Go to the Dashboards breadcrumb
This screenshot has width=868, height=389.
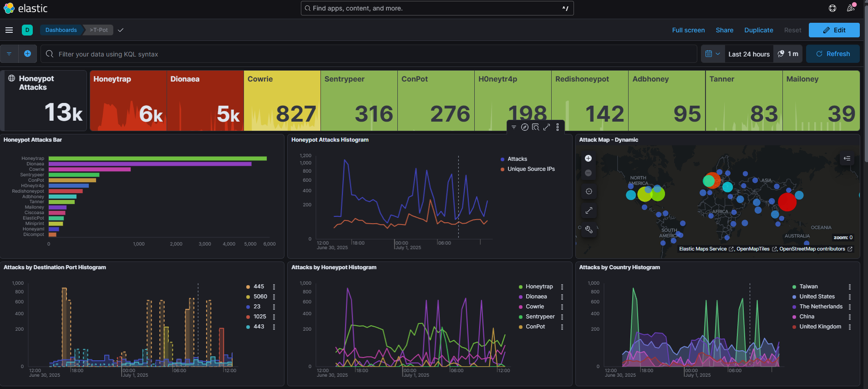tap(61, 30)
